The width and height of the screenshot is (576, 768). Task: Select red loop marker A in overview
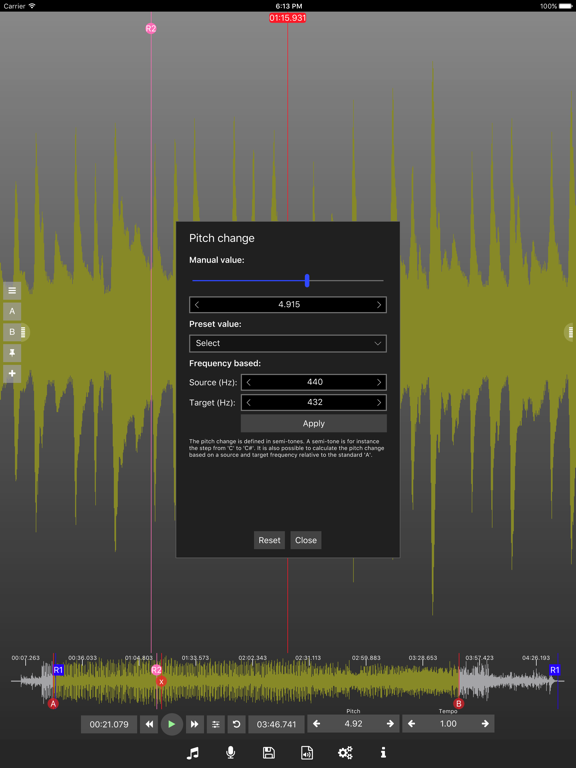[x=53, y=704]
